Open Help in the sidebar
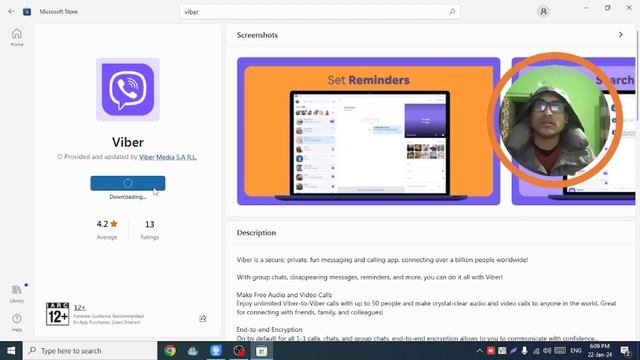640x360 pixels. pyautogui.click(x=17, y=322)
